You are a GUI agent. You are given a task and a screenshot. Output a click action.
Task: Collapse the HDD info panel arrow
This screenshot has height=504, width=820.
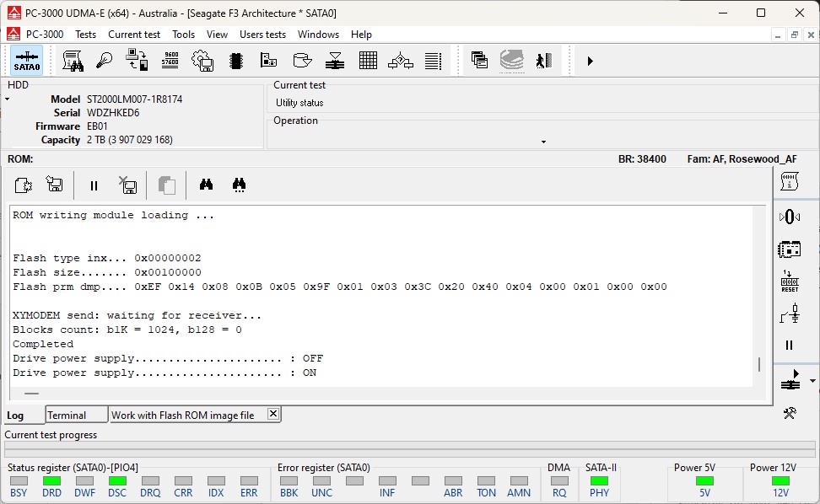coord(8,99)
